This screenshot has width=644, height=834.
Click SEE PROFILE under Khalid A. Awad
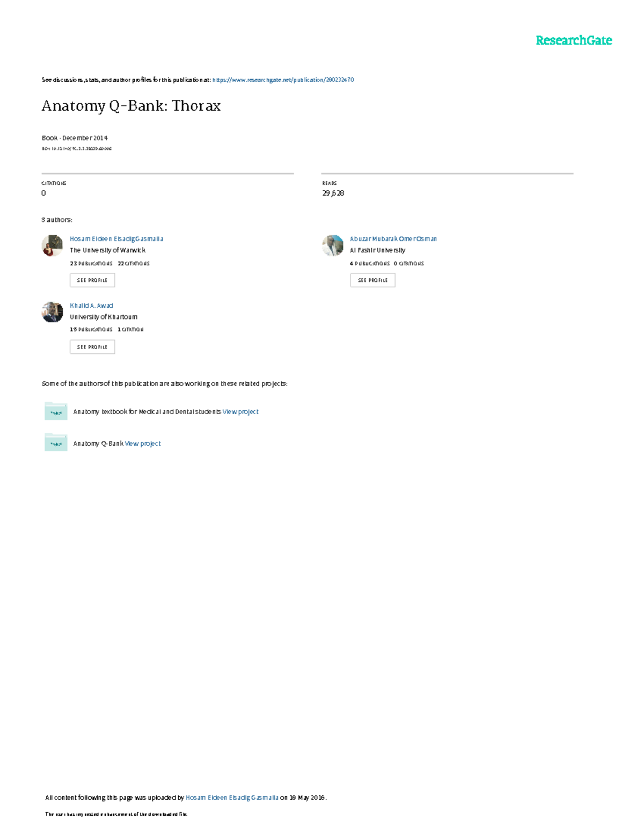click(92, 346)
